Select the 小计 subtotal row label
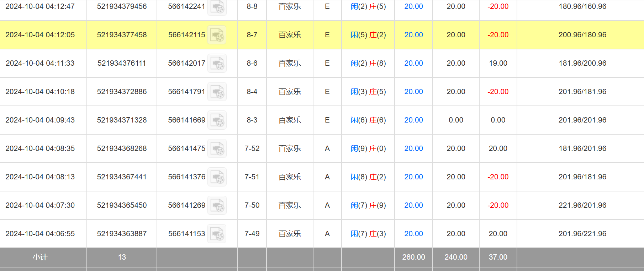Image resolution: width=644 pixels, height=271 pixels. click(40, 257)
